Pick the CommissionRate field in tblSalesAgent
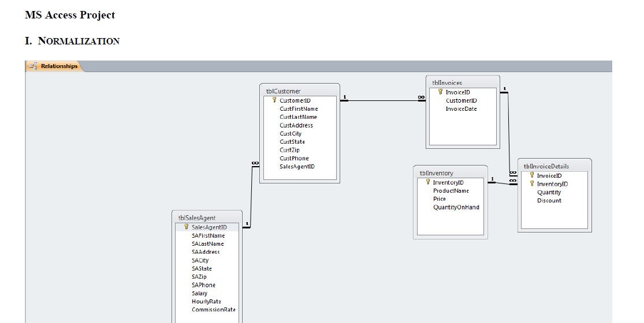 tap(213, 310)
